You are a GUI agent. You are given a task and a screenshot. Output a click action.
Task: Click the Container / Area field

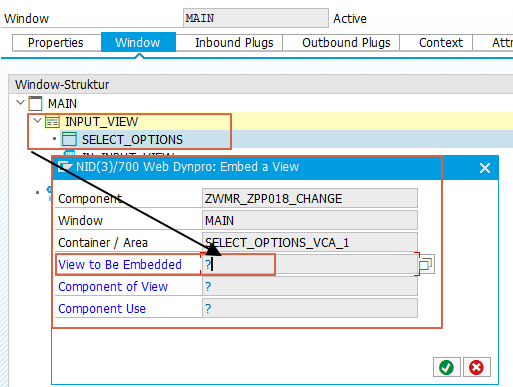[310, 242]
